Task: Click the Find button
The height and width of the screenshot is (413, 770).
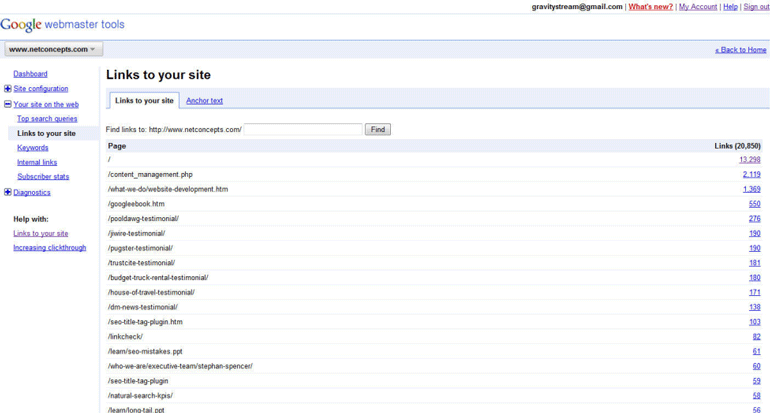Action: [378, 130]
